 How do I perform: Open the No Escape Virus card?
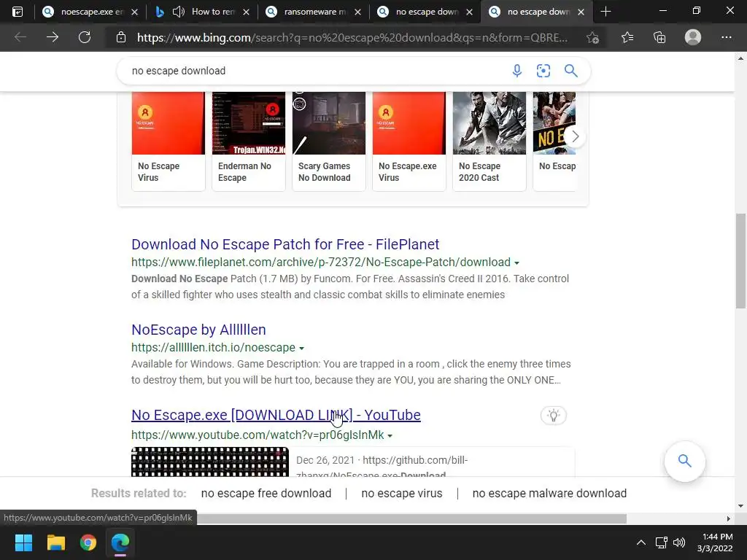169,141
